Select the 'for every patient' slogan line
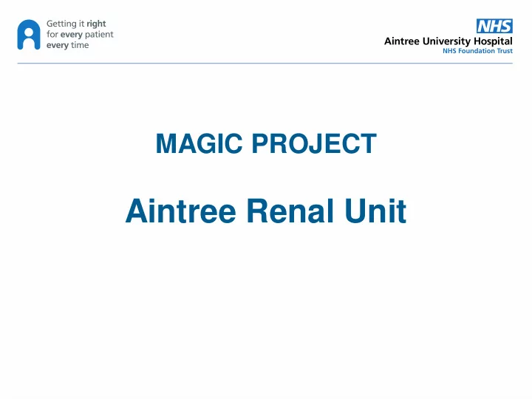The height and width of the screenshot is (399, 532). tap(80, 34)
